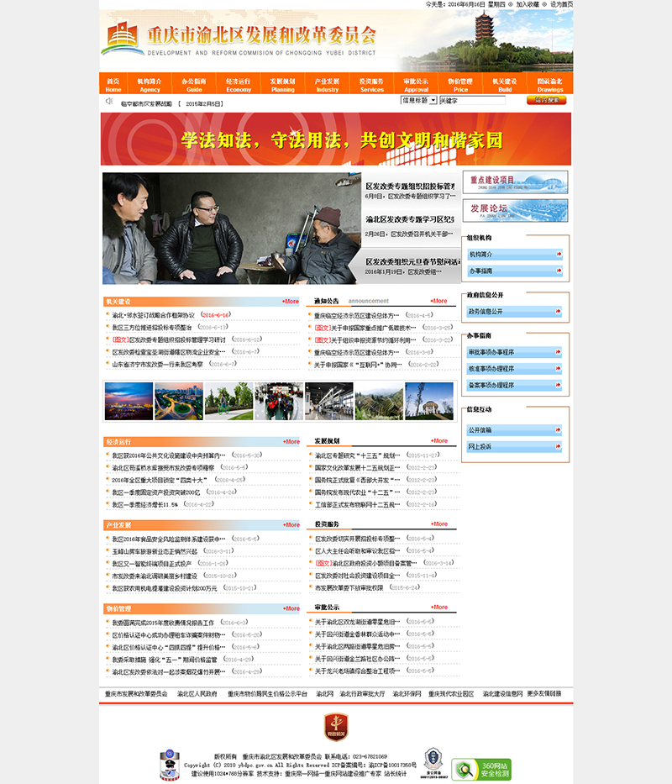This screenshot has width=672, height=784.
Task: Click the 学法知法 red banner
Action: [x=336, y=139]
